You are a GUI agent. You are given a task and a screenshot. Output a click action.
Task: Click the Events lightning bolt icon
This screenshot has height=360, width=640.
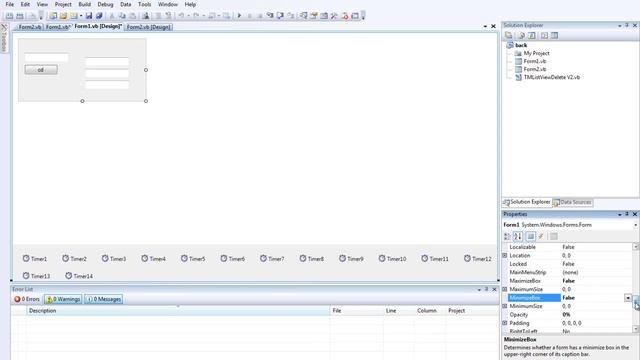[x=541, y=236]
